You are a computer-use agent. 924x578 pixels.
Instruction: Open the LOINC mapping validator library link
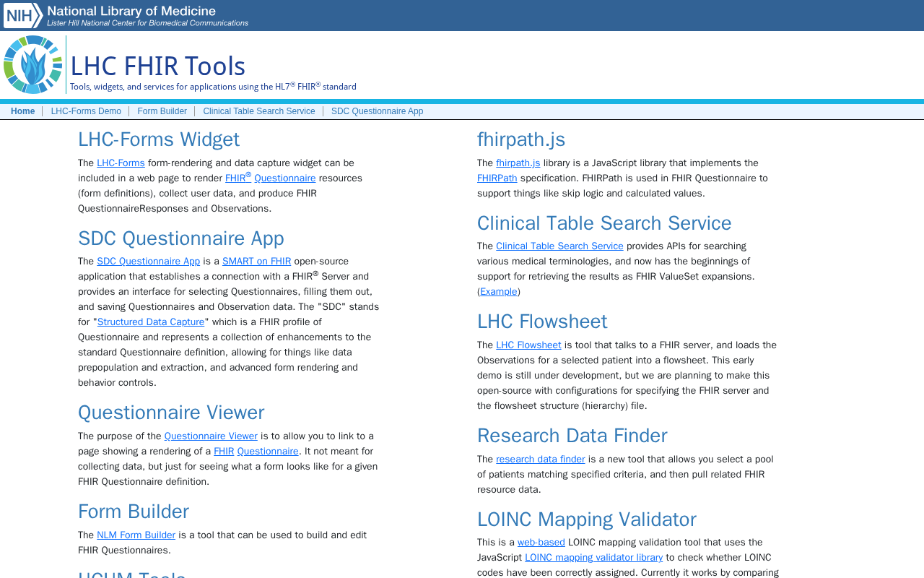[x=593, y=558]
